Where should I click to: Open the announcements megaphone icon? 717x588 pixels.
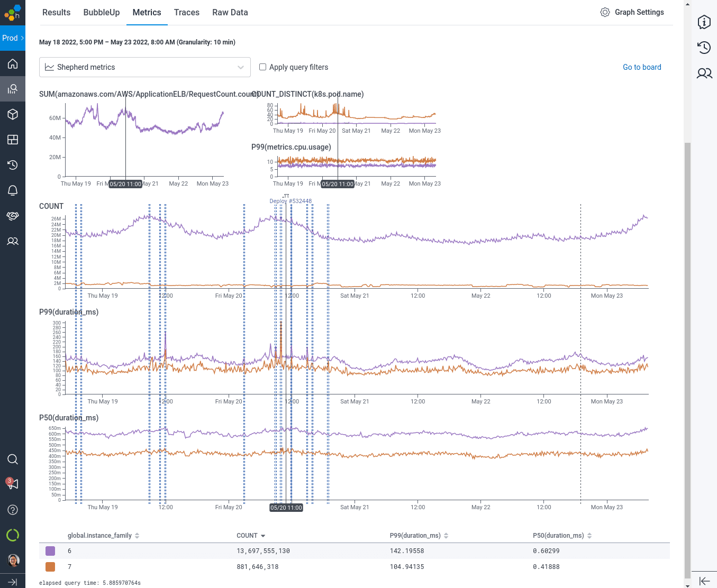click(13, 484)
